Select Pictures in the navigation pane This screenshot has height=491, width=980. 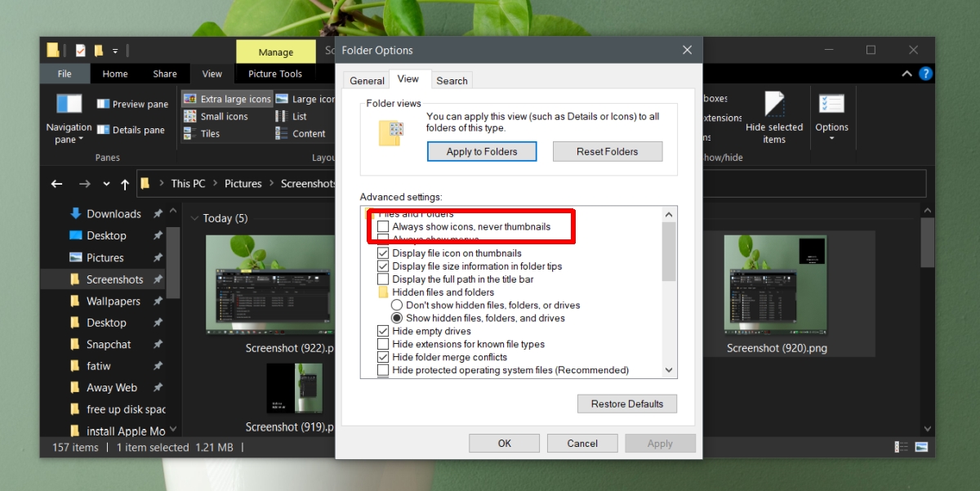(x=105, y=257)
